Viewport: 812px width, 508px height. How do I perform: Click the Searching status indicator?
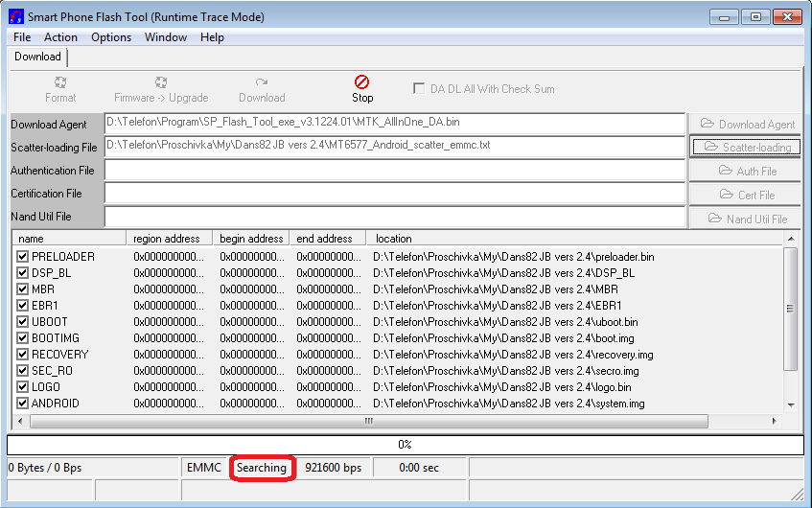[262, 468]
